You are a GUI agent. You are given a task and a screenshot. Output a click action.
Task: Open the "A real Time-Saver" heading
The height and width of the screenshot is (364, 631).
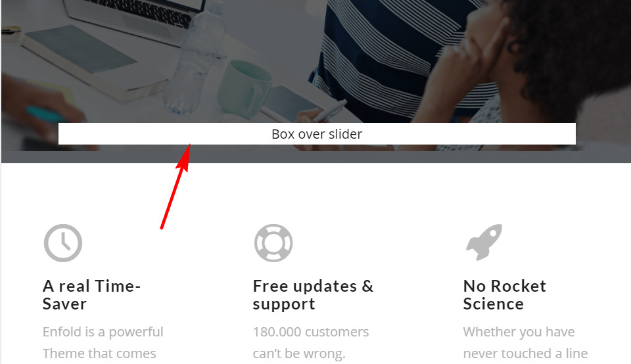coord(92,295)
